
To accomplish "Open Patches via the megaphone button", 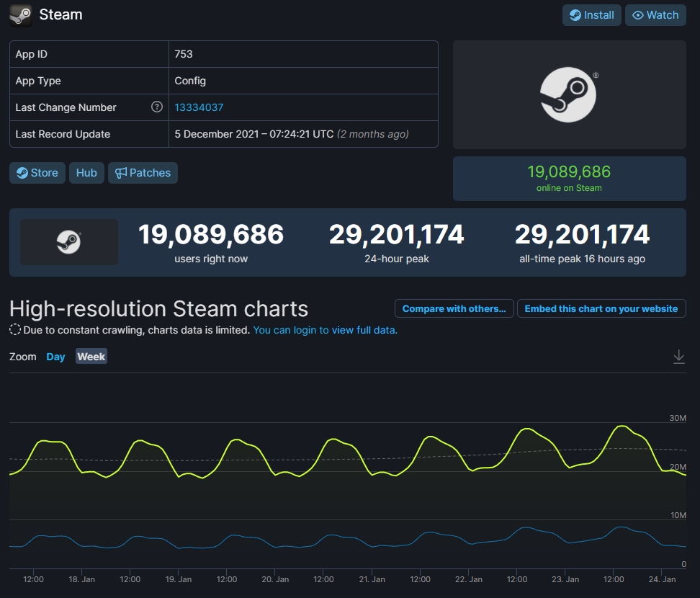I will pos(143,173).
